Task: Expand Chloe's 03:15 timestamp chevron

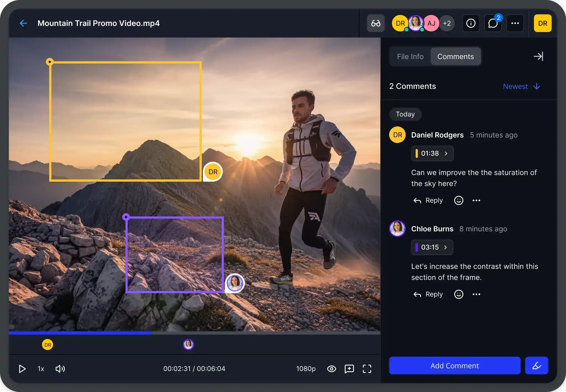Action: [446, 247]
